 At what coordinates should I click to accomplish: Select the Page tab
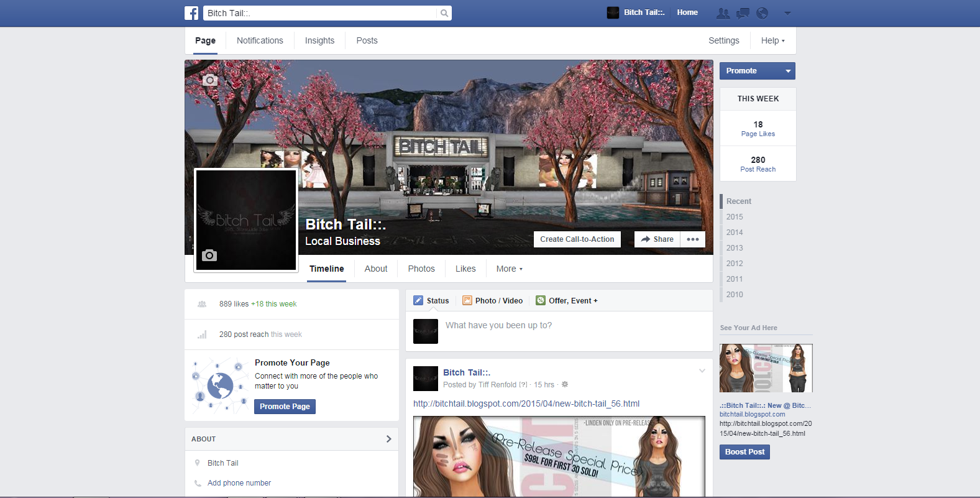(x=205, y=40)
